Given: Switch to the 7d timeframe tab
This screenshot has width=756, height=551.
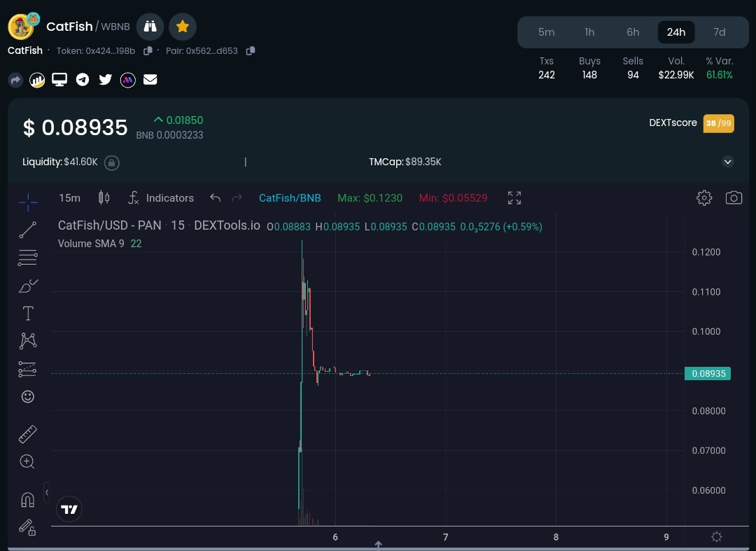Looking at the screenshot, I should click(720, 32).
